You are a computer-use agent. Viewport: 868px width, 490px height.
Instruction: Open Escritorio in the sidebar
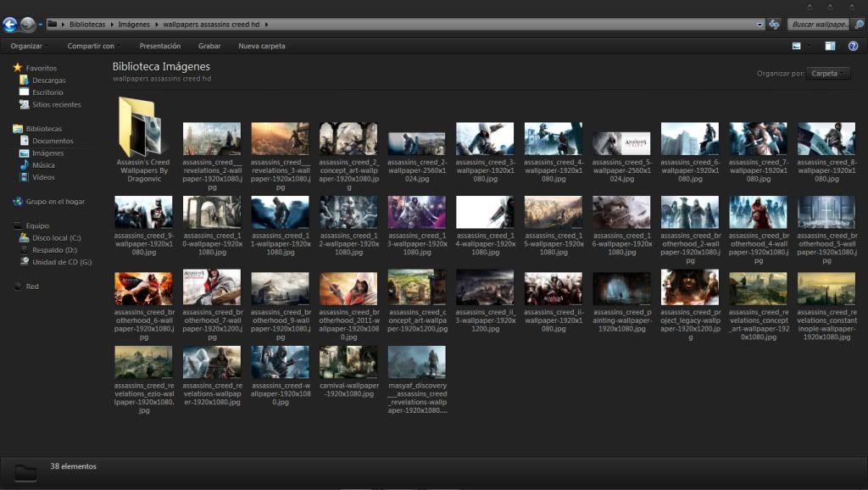click(47, 92)
